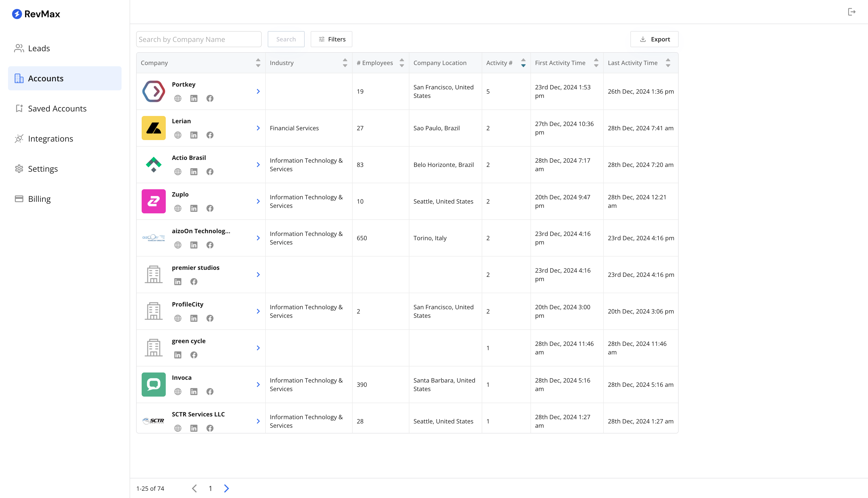
Task: Open Zuplo's Facebook icon
Action: [x=210, y=208]
